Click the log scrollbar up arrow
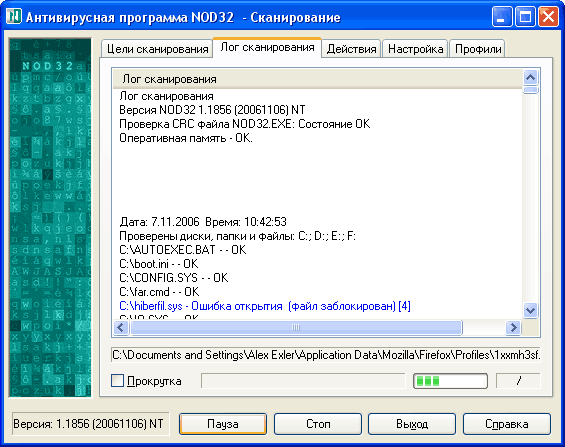 pos(530,77)
